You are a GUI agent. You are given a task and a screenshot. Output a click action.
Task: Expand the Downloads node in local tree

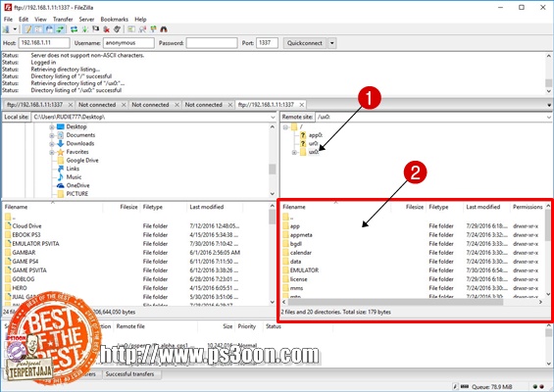pyautogui.click(x=52, y=144)
